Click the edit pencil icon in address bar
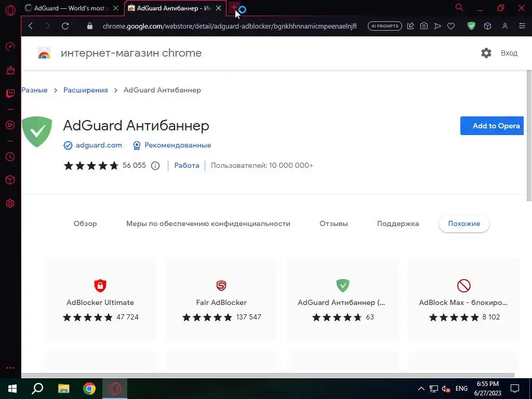The width and height of the screenshot is (532, 399). click(410, 26)
